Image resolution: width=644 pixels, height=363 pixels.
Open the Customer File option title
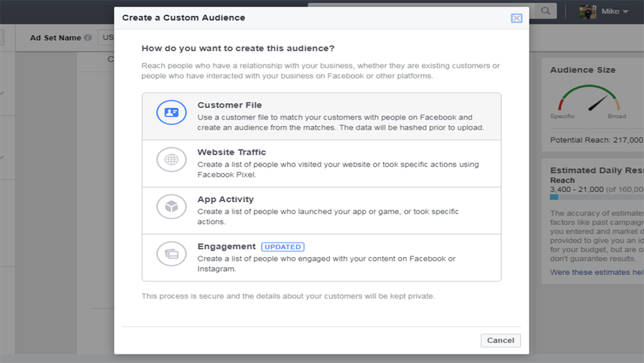(x=230, y=105)
